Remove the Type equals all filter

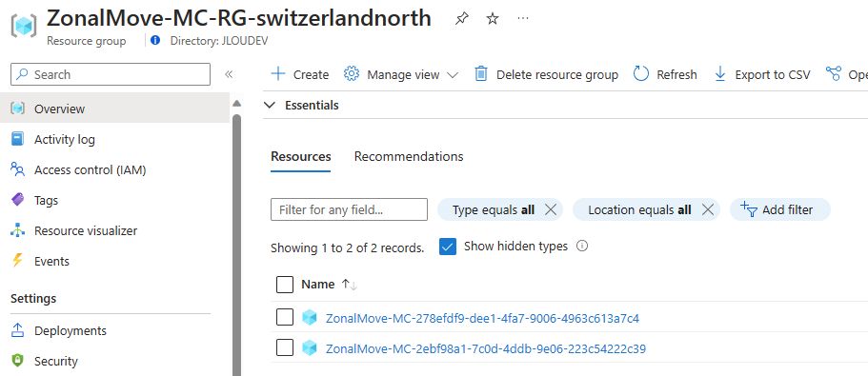(x=551, y=209)
